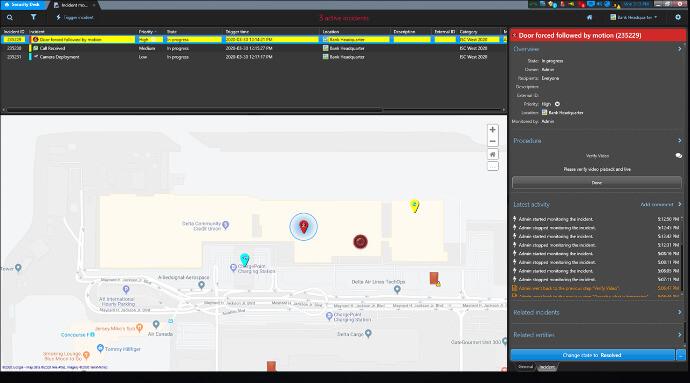Screen dimensions: 690x383
Task: Switch to the Incident tab at panel bottom
Action: [x=547, y=367]
